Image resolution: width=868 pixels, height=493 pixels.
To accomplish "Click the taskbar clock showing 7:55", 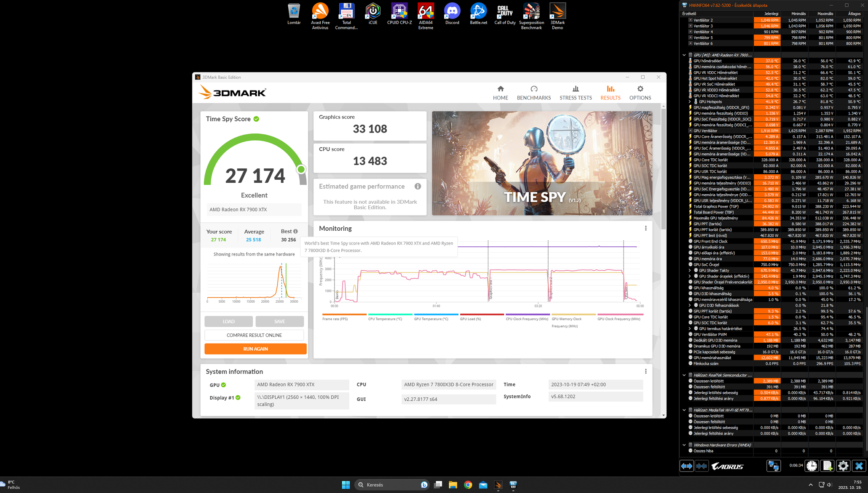I will click(x=849, y=485).
